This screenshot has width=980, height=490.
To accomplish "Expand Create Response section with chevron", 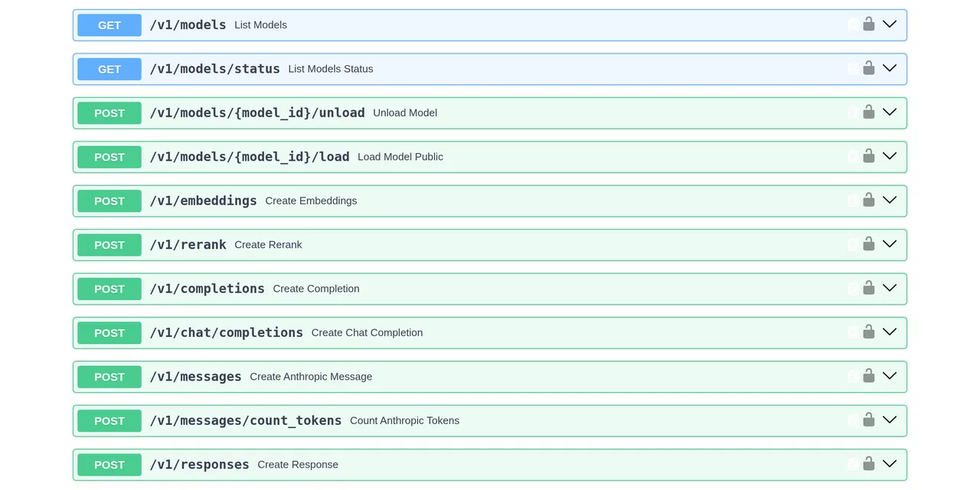I will [x=889, y=464].
